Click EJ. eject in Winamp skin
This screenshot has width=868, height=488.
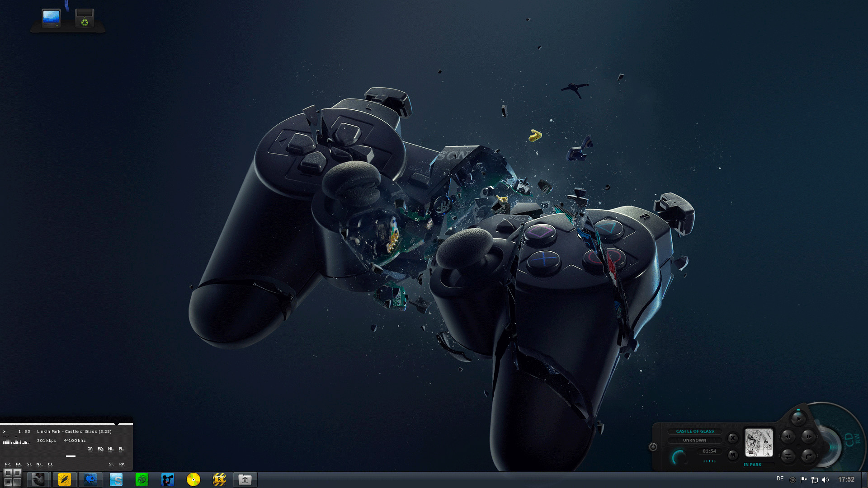pos(50,464)
